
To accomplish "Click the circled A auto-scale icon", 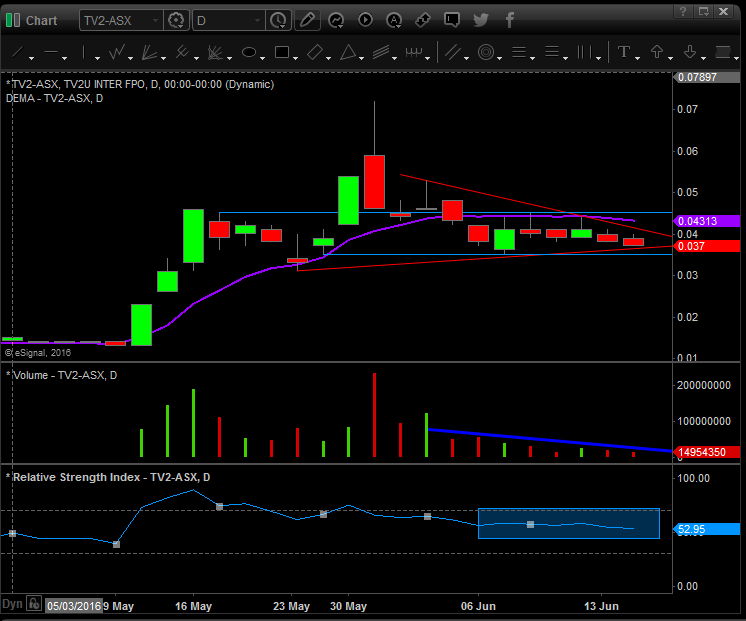I will (394, 20).
